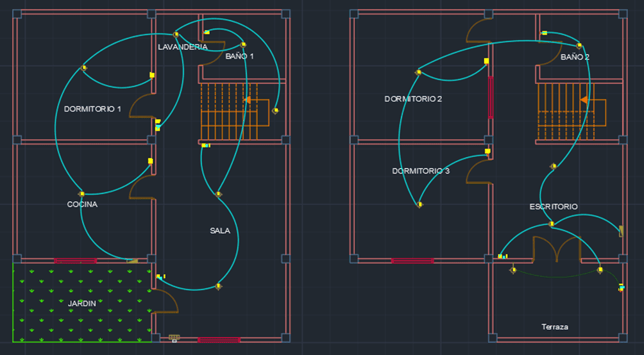Click the Terraza text label
The image size is (644, 355).
click(x=554, y=327)
